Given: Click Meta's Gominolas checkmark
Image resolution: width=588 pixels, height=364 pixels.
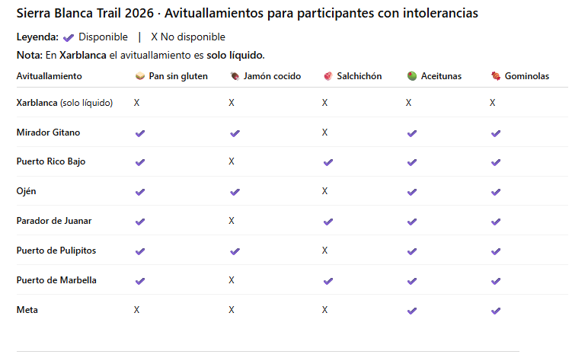Looking at the screenshot, I should tap(496, 311).
